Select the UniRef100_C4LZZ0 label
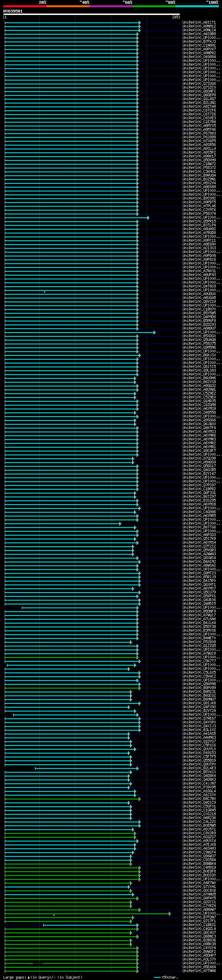Image resolution: width=222 pixels, height=980 pixels. pos(199,821)
